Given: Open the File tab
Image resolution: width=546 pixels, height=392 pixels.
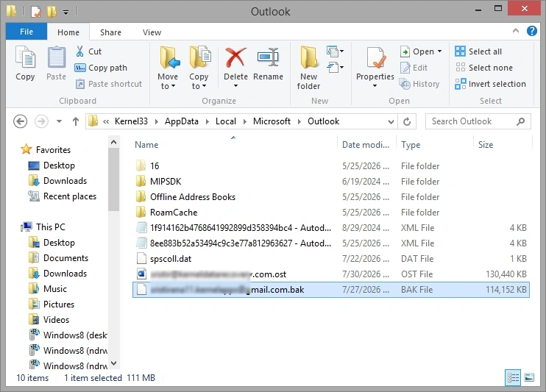Looking at the screenshot, I should point(26,32).
